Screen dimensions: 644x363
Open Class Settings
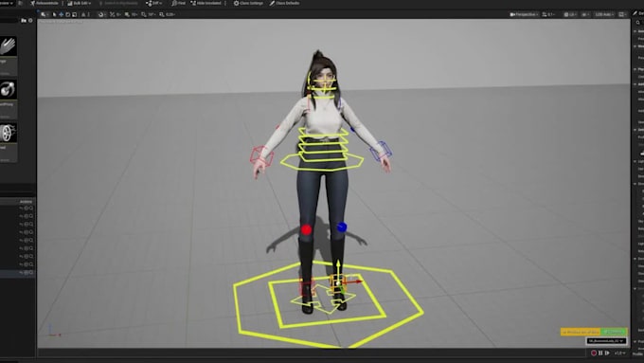248,3
